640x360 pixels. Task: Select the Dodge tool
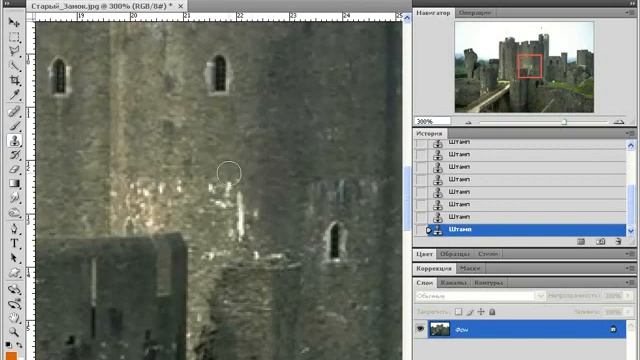click(14, 213)
